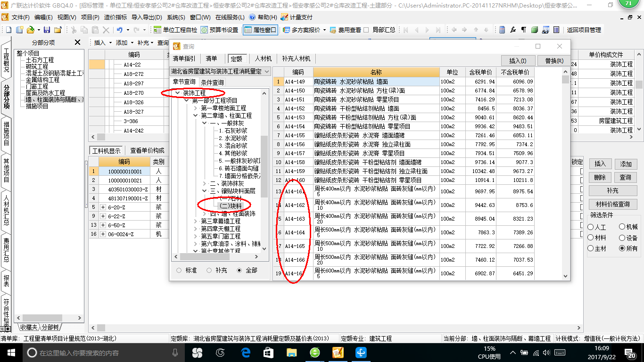The height and width of the screenshot is (362, 644).
Task: Select the 人工 filter radio button
Action: click(x=591, y=227)
